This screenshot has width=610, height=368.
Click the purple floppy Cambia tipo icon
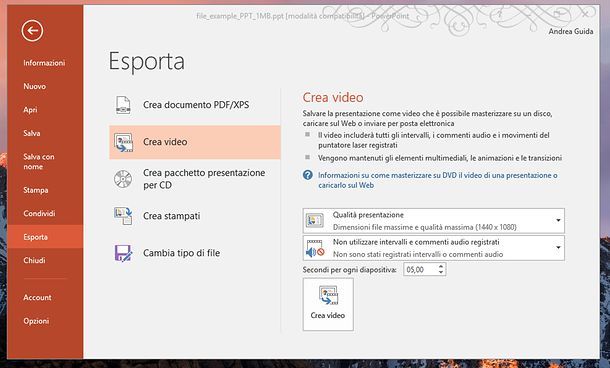[123, 253]
